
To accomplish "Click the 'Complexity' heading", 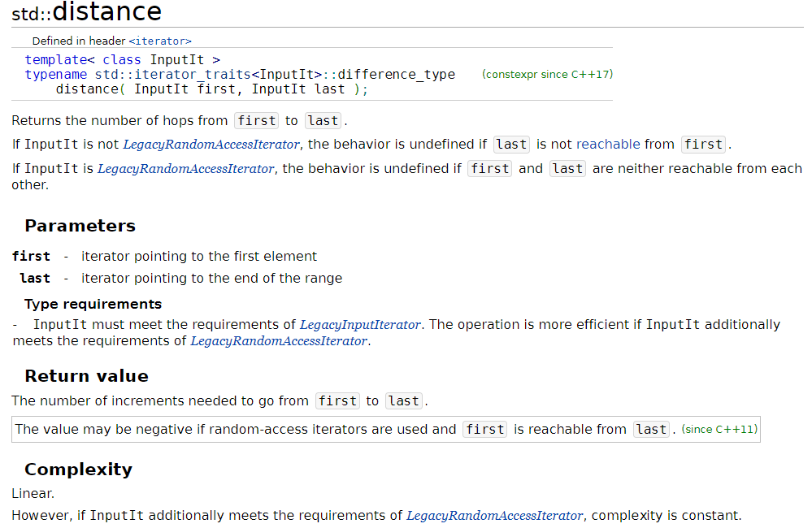I will pos(78,469).
